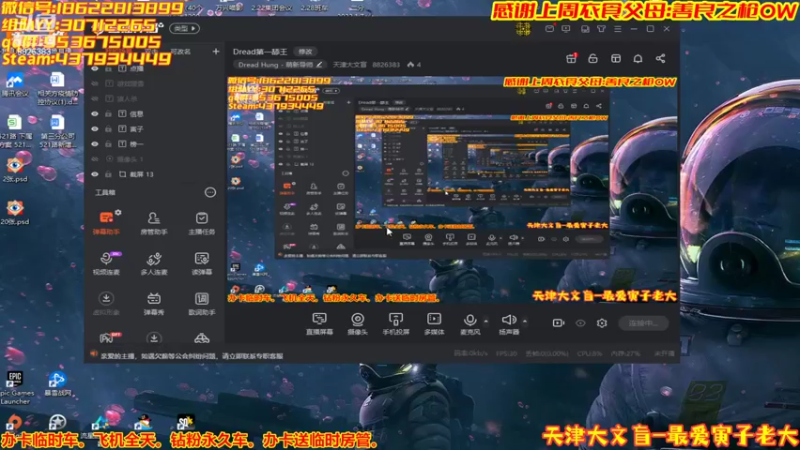Open the hamburger menu in title bar
The height and width of the screenshot is (450, 800).
(x=618, y=29)
